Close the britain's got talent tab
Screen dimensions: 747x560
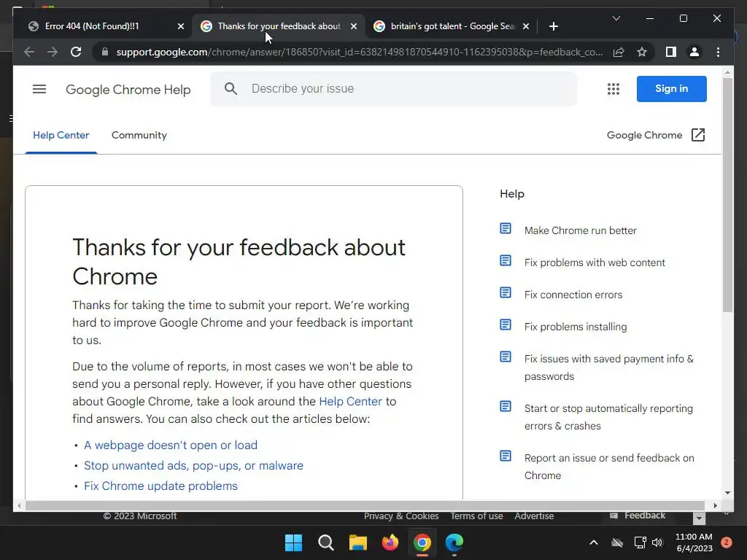click(525, 26)
